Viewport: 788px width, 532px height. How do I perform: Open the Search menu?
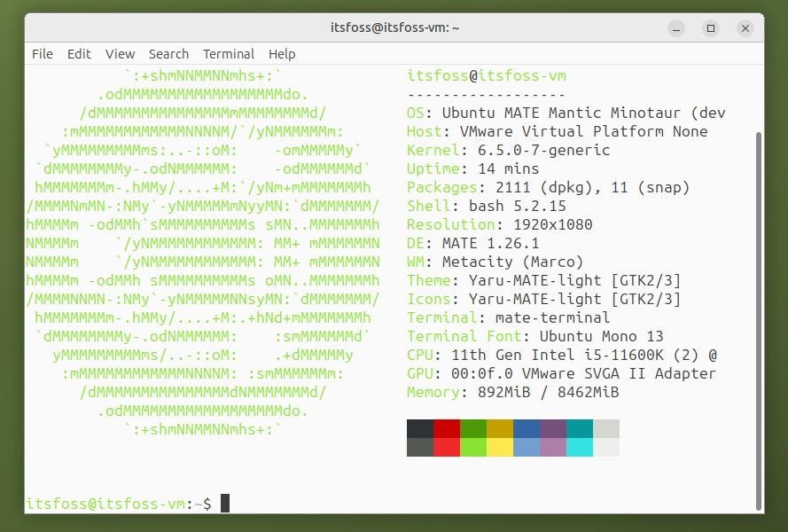click(168, 54)
